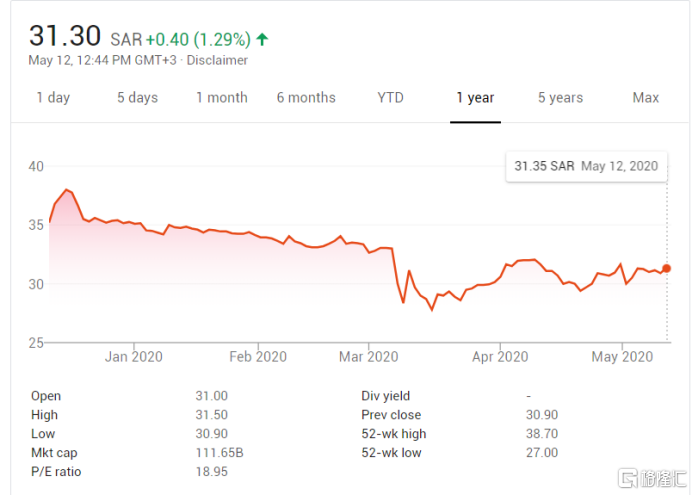Image resolution: width=693 pixels, height=495 pixels.
Task: Click the 1 year tab
Action: point(475,97)
